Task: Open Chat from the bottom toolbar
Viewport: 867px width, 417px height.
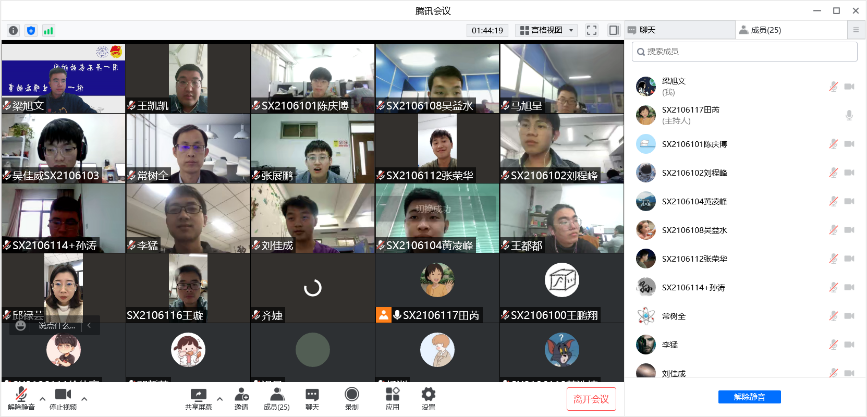Action: (312, 396)
